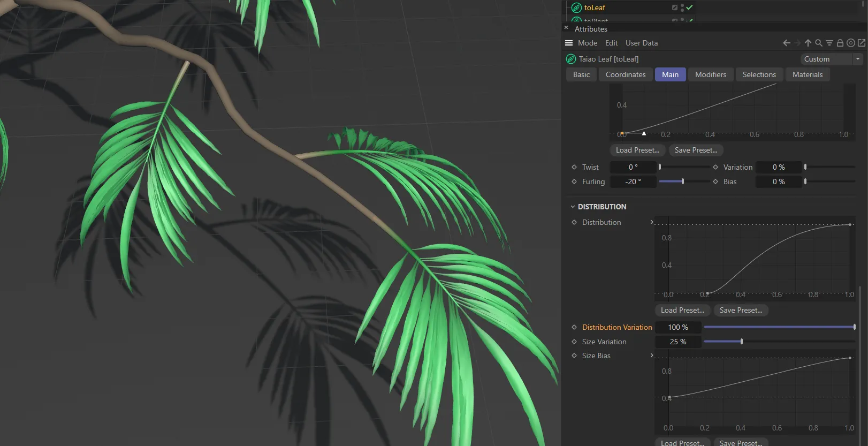Click the Furling value field
The image size is (868, 446).
click(x=633, y=182)
